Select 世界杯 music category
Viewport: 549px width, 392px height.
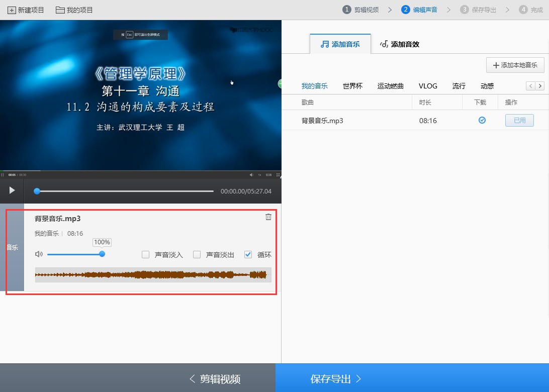(x=352, y=86)
